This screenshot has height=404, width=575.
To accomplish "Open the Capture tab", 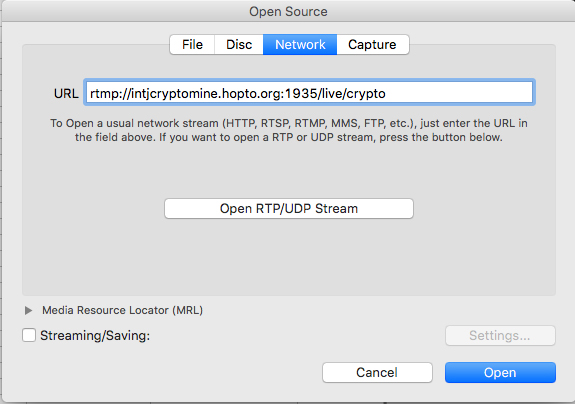I will tap(373, 45).
